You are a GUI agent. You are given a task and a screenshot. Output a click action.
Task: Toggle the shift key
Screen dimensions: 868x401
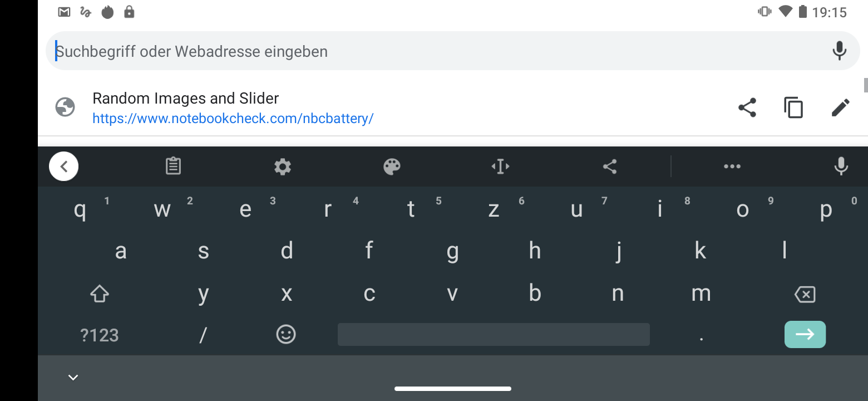click(100, 293)
